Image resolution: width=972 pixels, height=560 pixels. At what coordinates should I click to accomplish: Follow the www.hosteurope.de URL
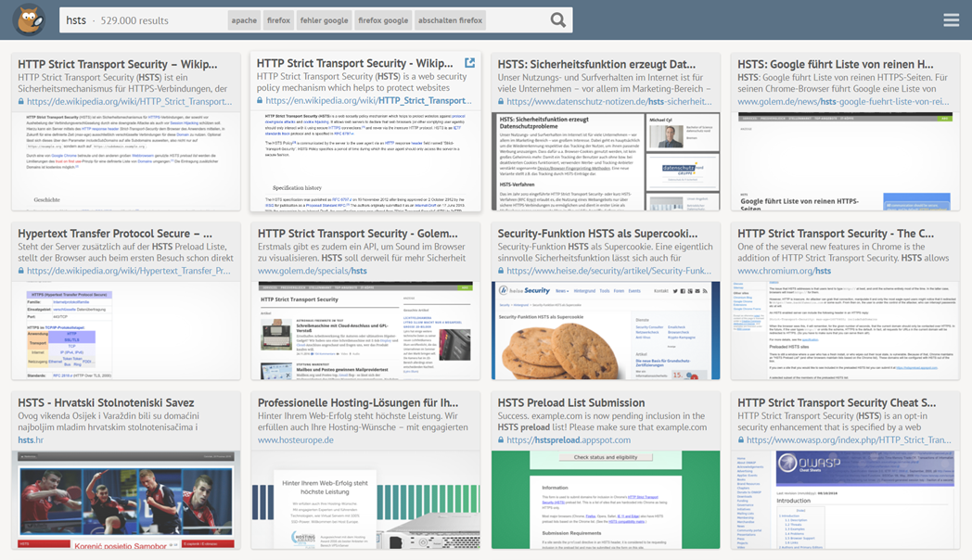(296, 439)
